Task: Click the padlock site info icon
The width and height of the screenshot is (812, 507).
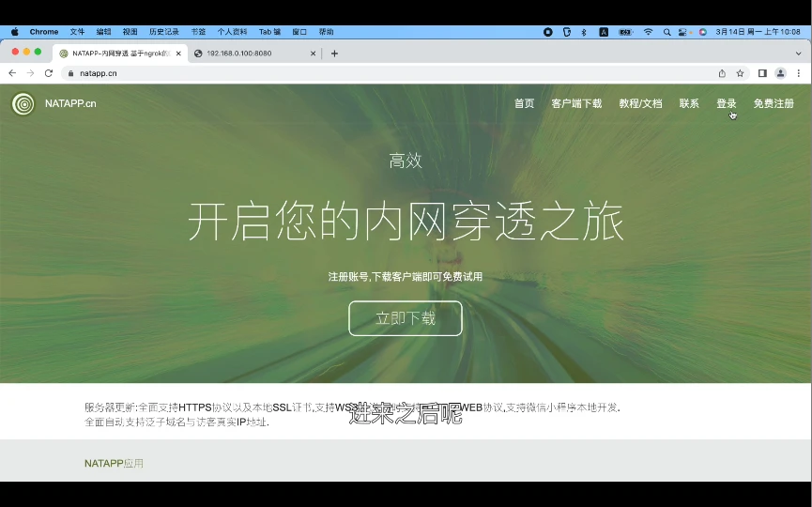Action: pos(71,73)
